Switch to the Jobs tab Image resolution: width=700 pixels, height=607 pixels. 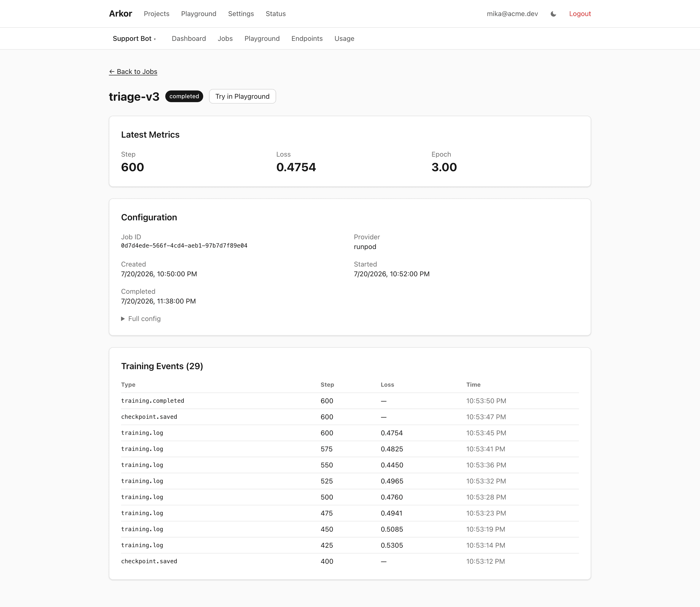point(225,39)
